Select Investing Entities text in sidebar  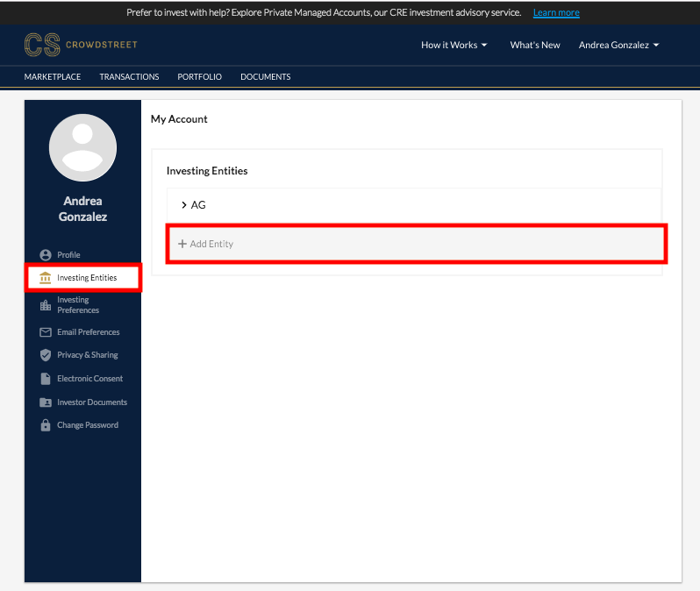87,278
